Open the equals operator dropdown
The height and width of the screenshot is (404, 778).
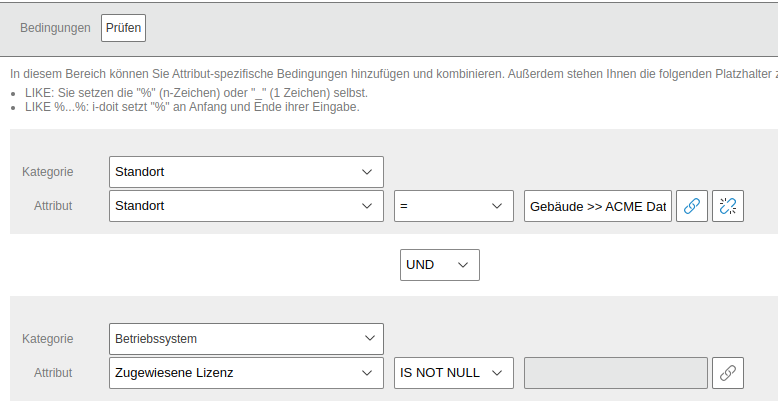(453, 206)
